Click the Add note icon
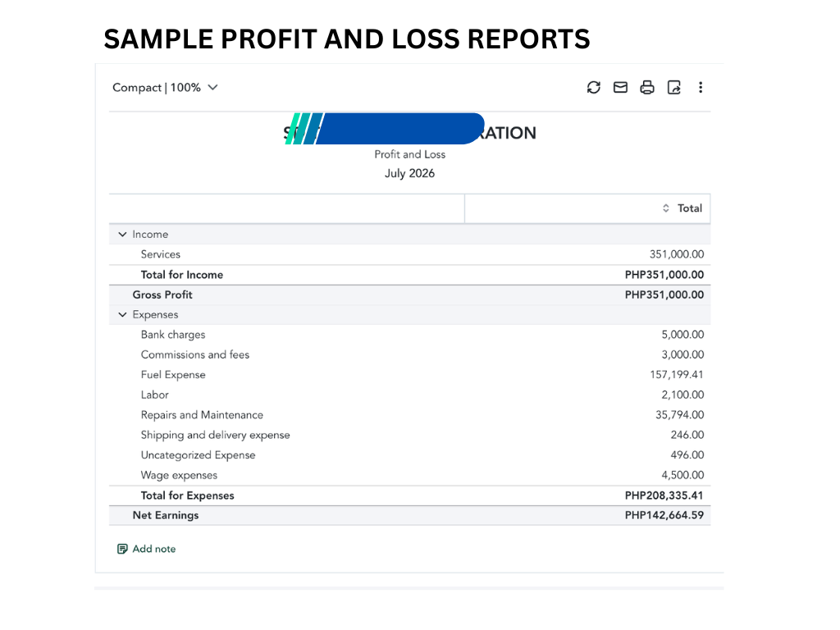Image resolution: width=840 pixels, height=630 pixels. pyautogui.click(x=123, y=549)
